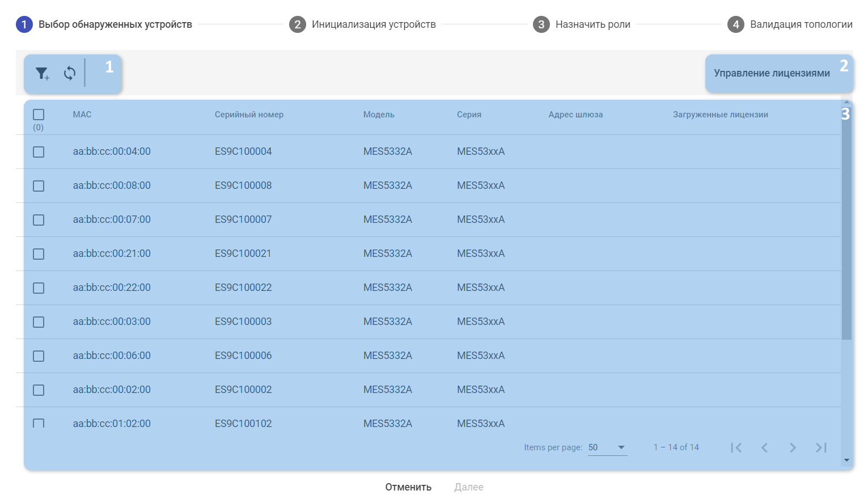Image resolution: width=868 pixels, height=503 pixels.
Task: Click serial number ES9C100003
Action: 243,322
